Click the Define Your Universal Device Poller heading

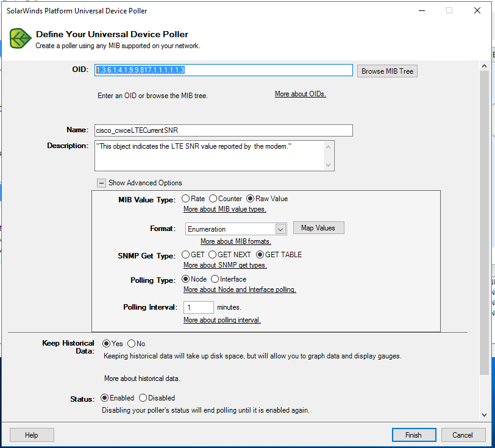[x=112, y=34]
